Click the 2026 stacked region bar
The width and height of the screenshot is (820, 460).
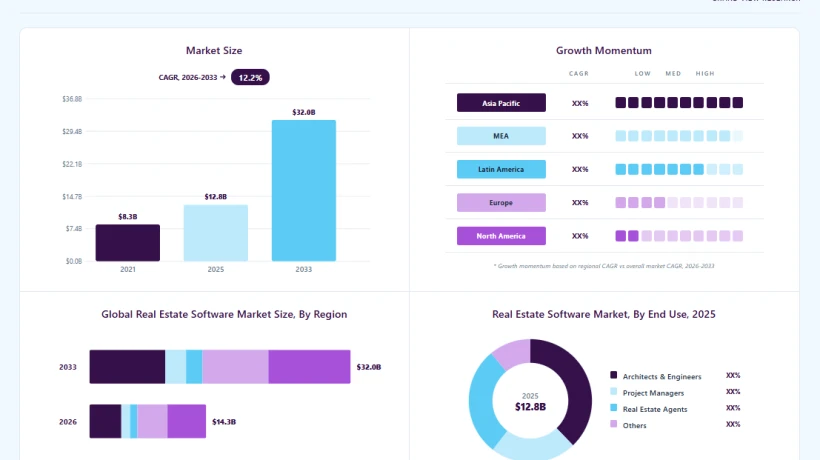point(147,421)
